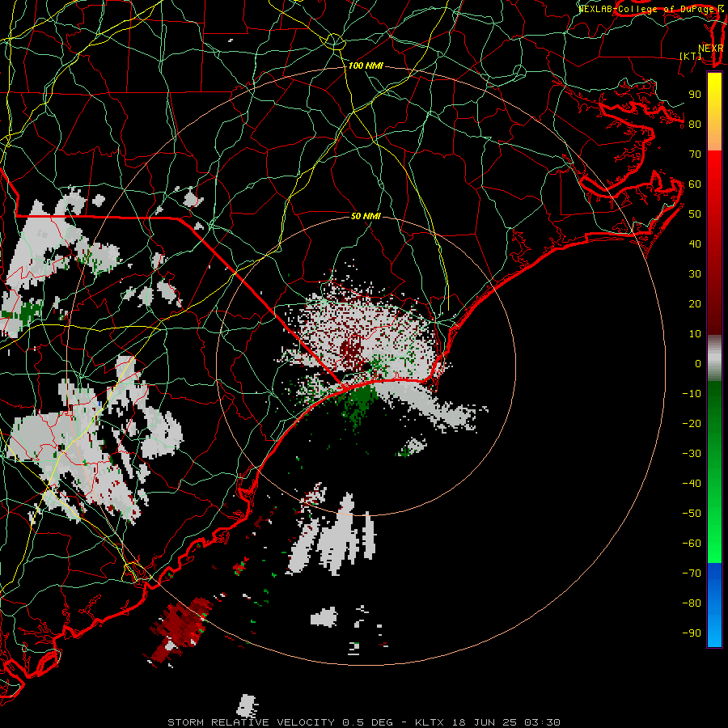Click the positive 80 value on velocity scale
The image size is (728, 728).
pos(695,124)
